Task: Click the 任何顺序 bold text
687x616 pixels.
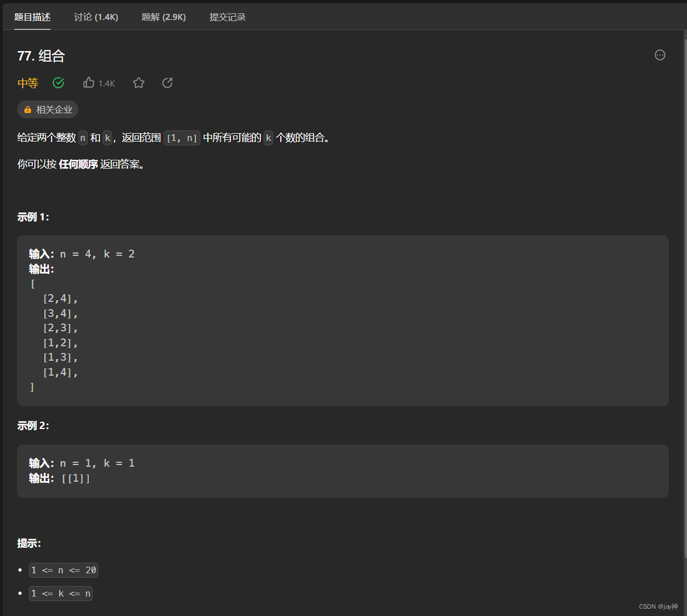Action: tap(77, 164)
